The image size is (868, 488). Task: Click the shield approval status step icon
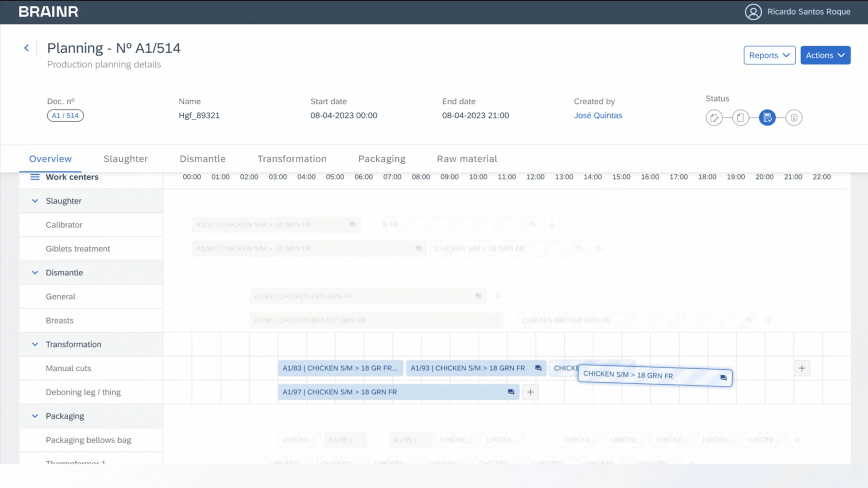pos(795,118)
